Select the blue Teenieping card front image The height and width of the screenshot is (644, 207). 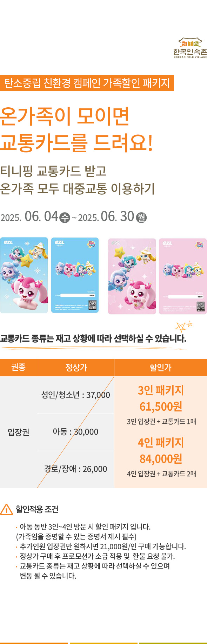24,275
